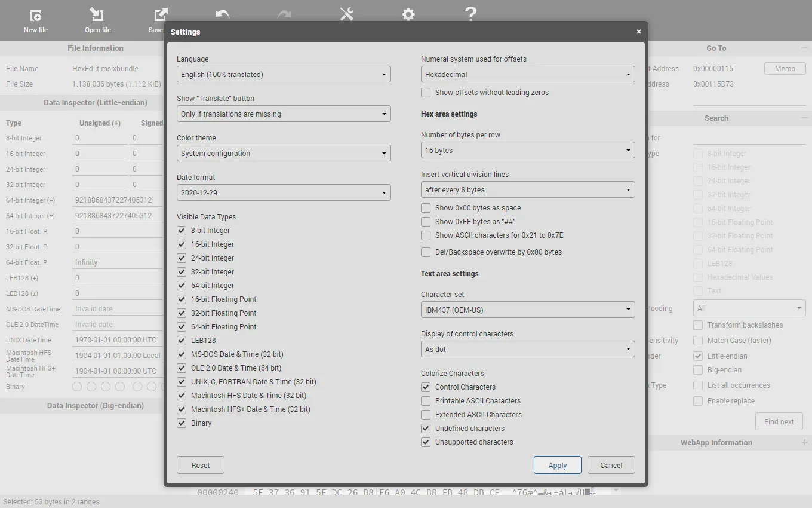Uncheck Macintosh HFS+ Date & Time (32 bit)
The width and height of the screenshot is (812, 508).
pyautogui.click(x=182, y=409)
